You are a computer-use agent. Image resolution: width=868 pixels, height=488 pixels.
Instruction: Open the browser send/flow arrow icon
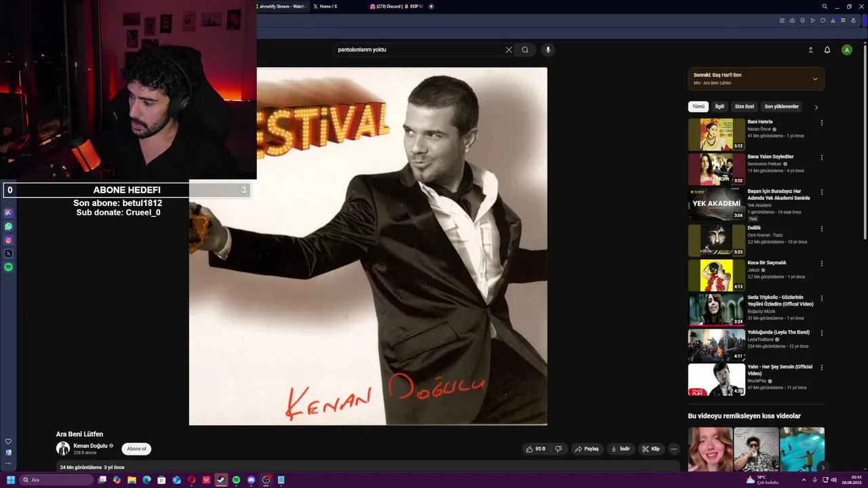pyautogui.click(x=812, y=20)
